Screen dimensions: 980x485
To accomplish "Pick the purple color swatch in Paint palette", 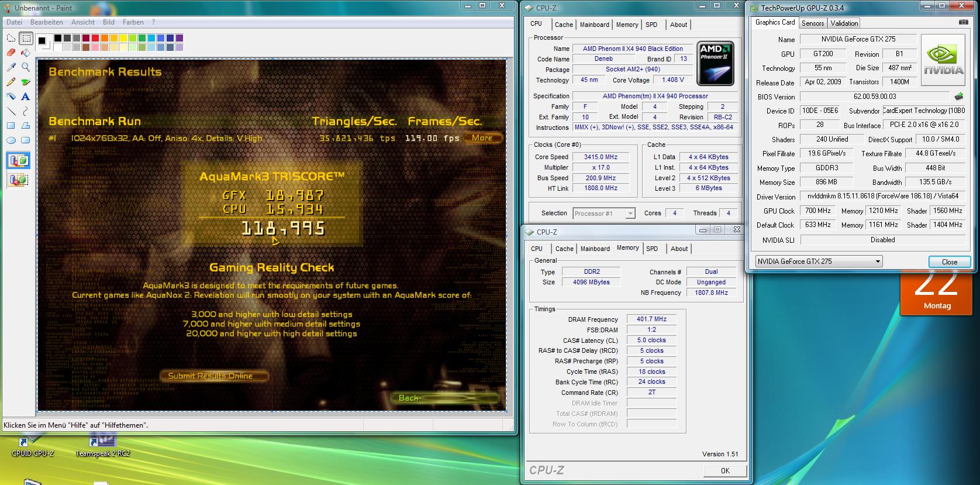I will 180,38.
